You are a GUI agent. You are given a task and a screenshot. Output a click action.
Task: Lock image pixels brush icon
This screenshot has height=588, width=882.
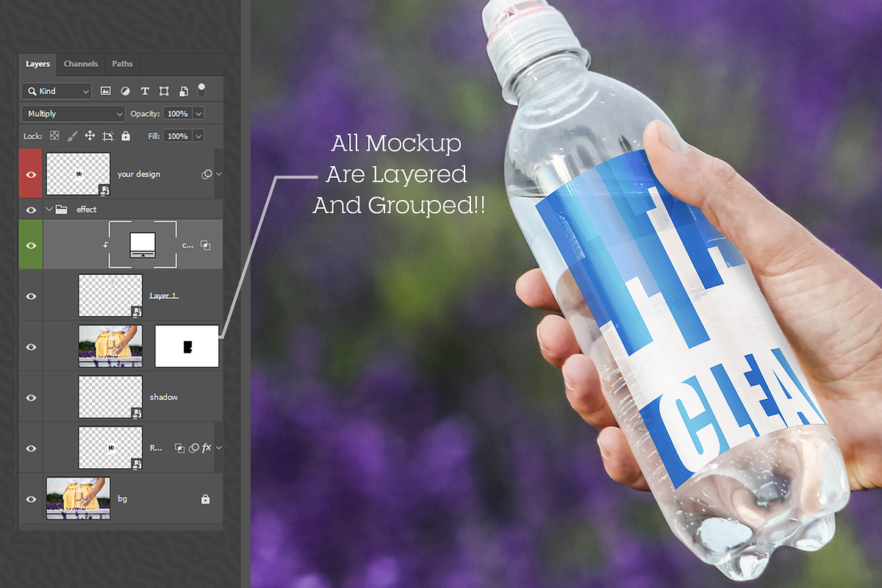click(x=72, y=136)
